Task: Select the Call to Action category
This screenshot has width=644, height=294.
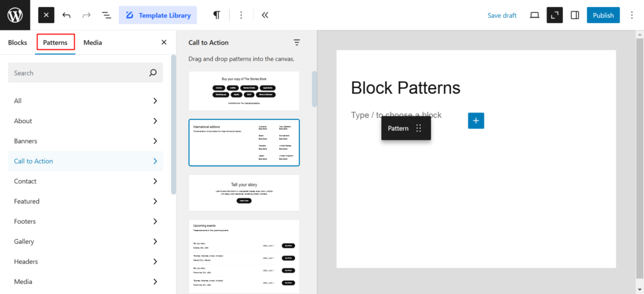Action: point(86,161)
